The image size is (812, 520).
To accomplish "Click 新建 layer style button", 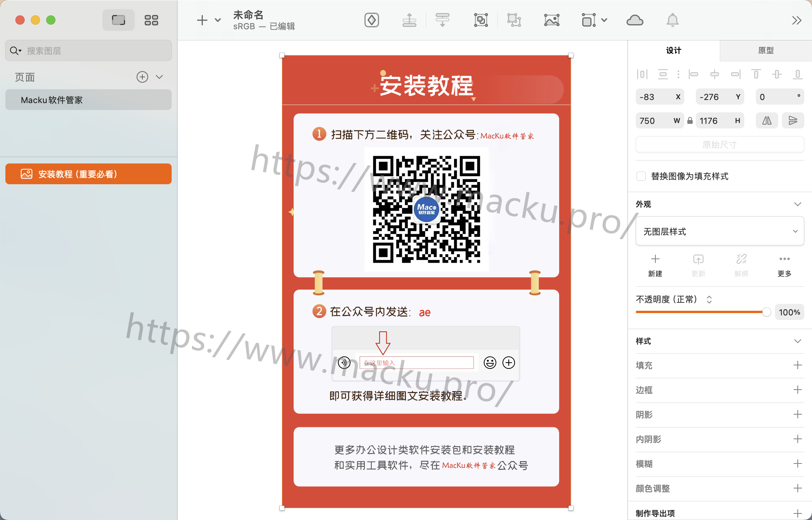I will tap(655, 265).
